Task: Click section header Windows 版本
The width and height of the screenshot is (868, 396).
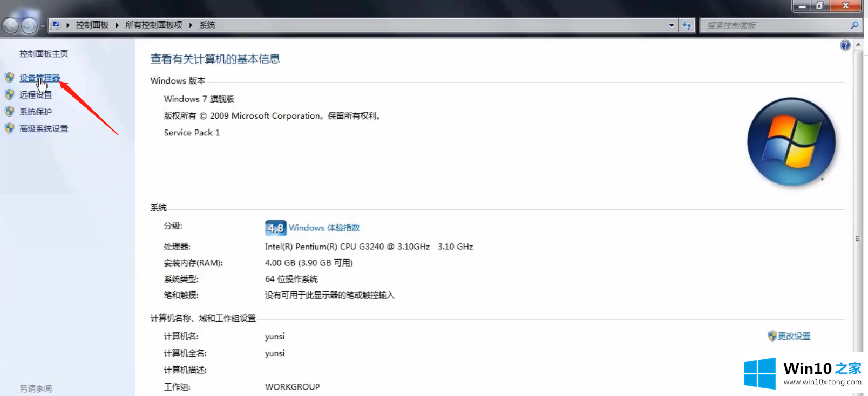Action: pos(178,80)
